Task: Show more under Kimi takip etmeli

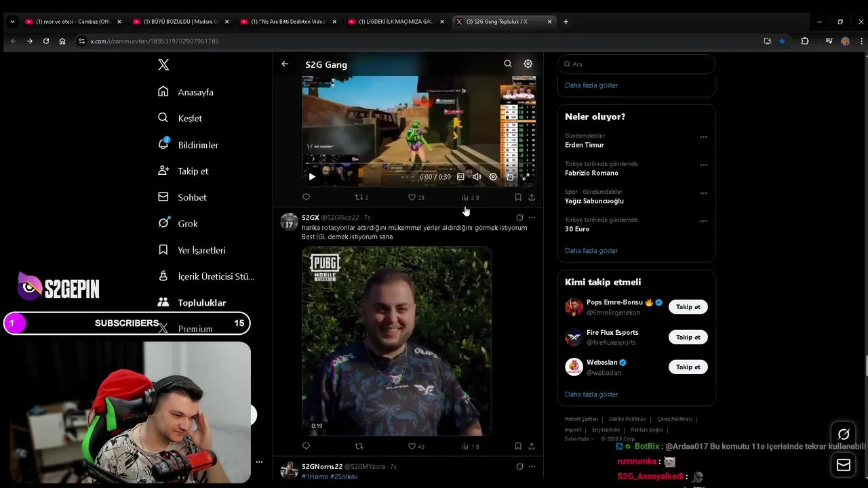Action: [x=591, y=394]
